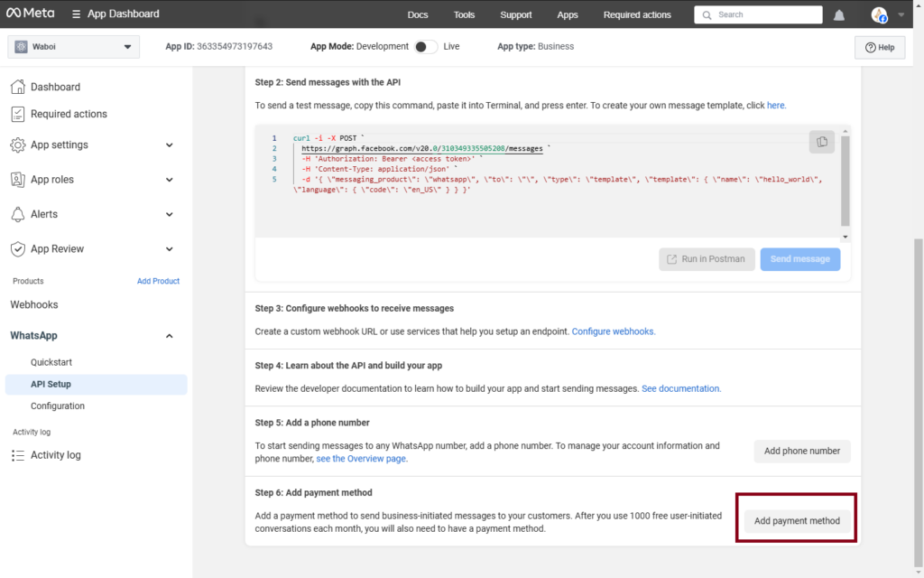Click the 'see the Overview page' link
Screen dimensions: 924x578
pyautogui.click(x=362, y=458)
